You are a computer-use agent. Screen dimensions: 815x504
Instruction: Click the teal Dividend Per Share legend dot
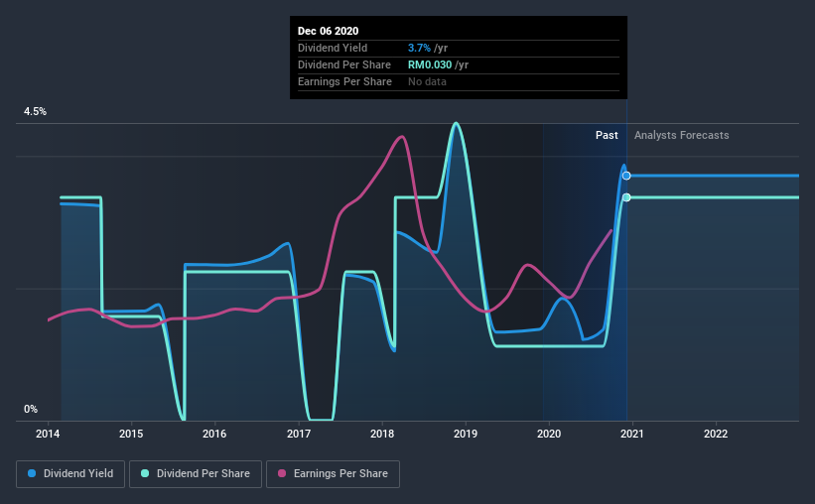tap(145, 473)
